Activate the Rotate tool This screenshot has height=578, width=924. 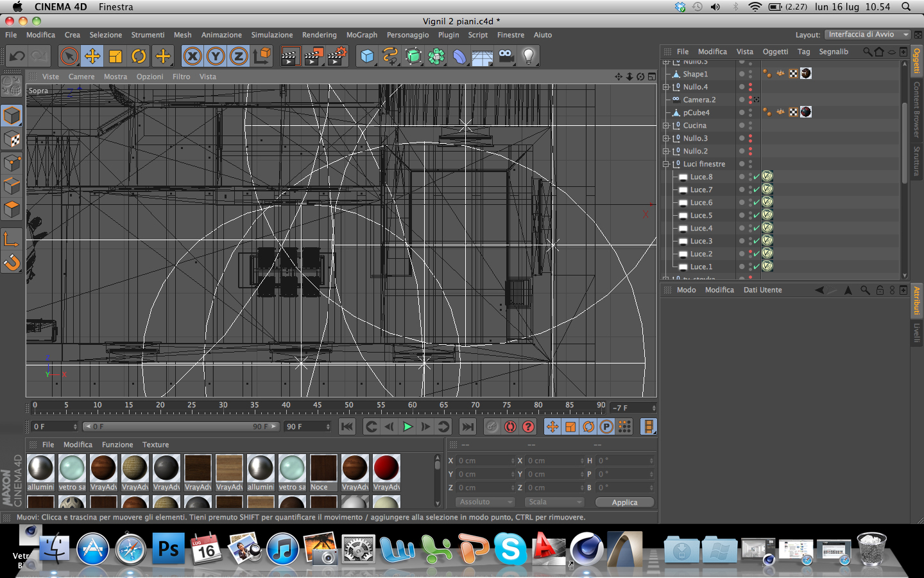[x=139, y=57]
